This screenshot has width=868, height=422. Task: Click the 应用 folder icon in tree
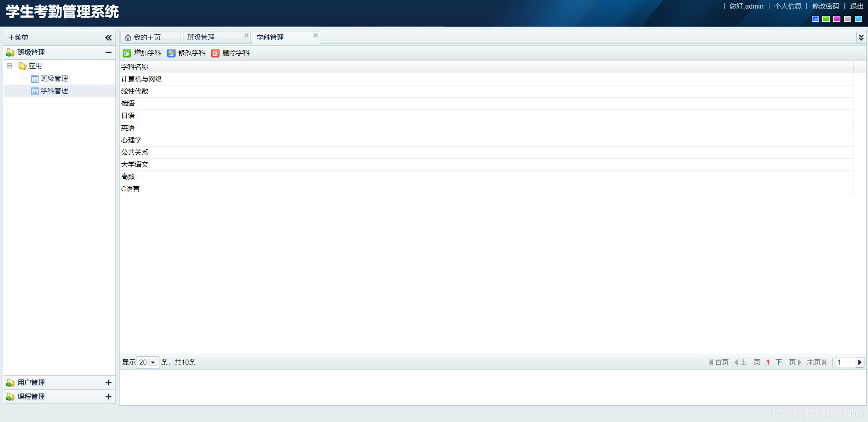click(22, 66)
